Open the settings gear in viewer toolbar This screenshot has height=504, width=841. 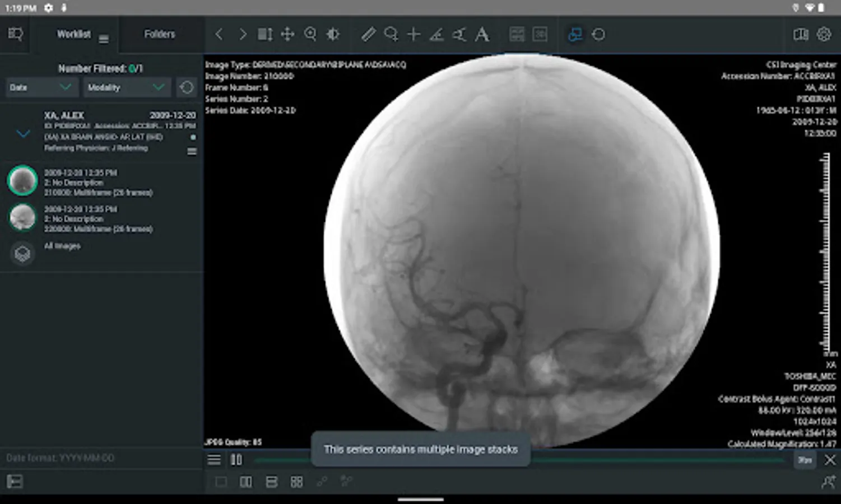pyautogui.click(x=824, y=34)
